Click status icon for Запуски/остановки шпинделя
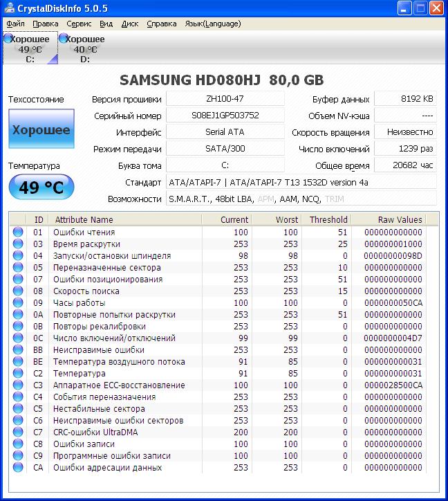The width and height of the screenshot is (448, 501). 18,255
